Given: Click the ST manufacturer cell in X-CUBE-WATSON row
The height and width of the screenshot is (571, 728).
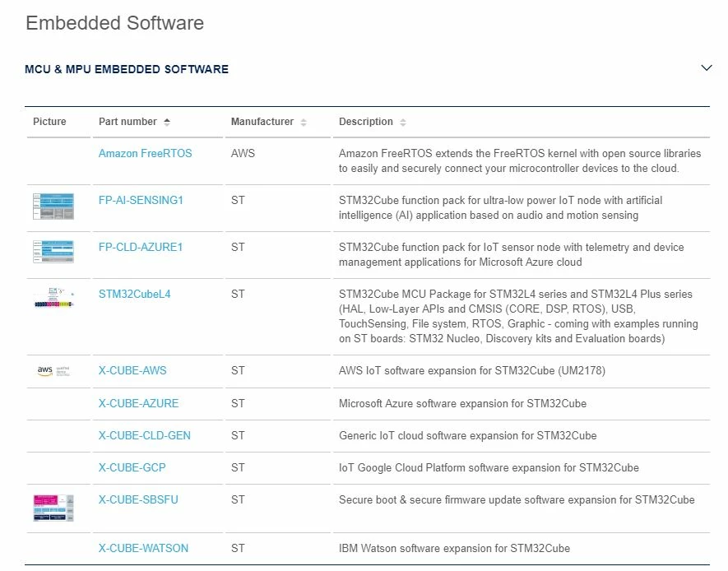Looking at the screenshot, I should [238, 548].
